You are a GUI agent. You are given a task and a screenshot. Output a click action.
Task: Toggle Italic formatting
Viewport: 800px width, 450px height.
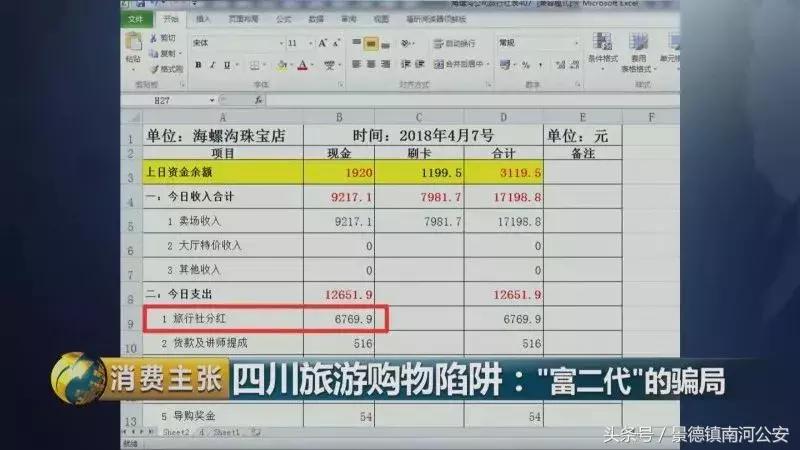coord(213,65)
